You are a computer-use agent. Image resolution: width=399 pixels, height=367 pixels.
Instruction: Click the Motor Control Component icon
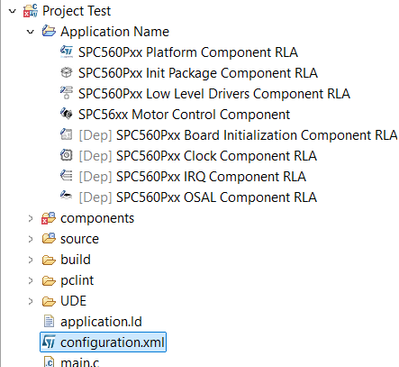[x=67, y=114]
